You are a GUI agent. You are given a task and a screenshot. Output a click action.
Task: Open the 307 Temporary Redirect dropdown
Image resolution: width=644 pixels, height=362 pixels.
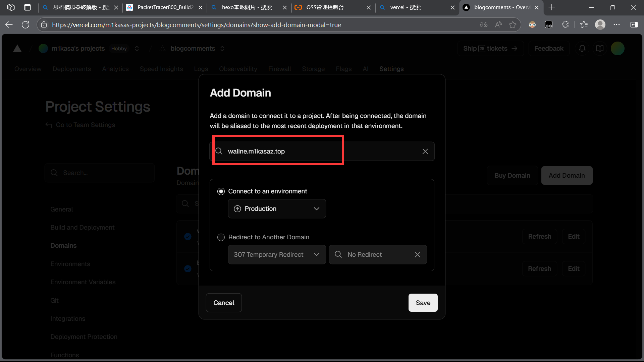277,255
